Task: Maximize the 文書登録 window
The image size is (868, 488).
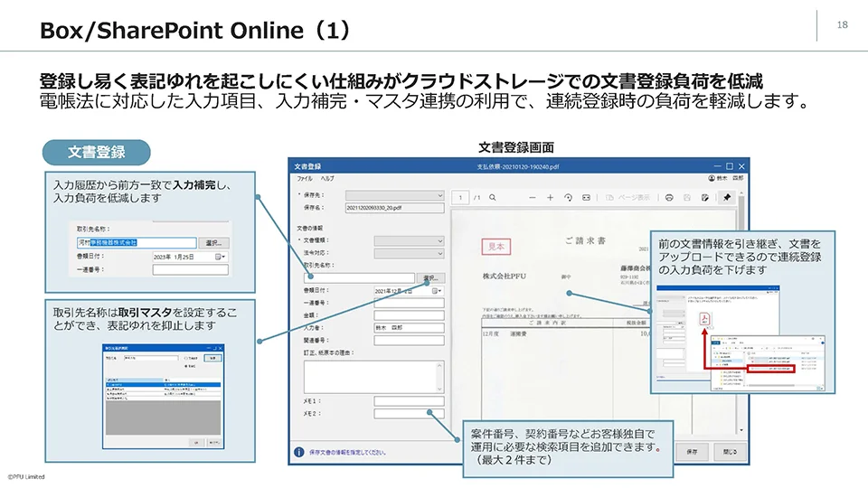Action: (x=729, y=166)
